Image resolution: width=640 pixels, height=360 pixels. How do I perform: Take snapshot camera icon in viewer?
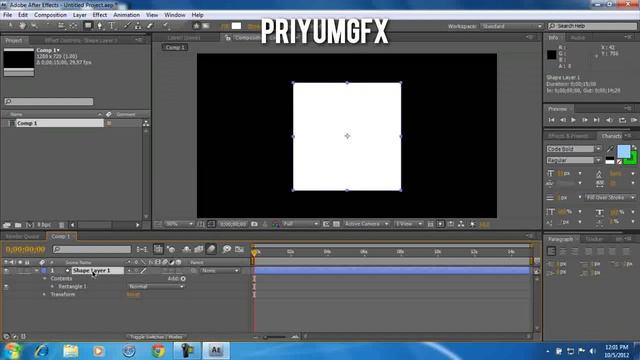pyautogui.click(x=254, y=224)
